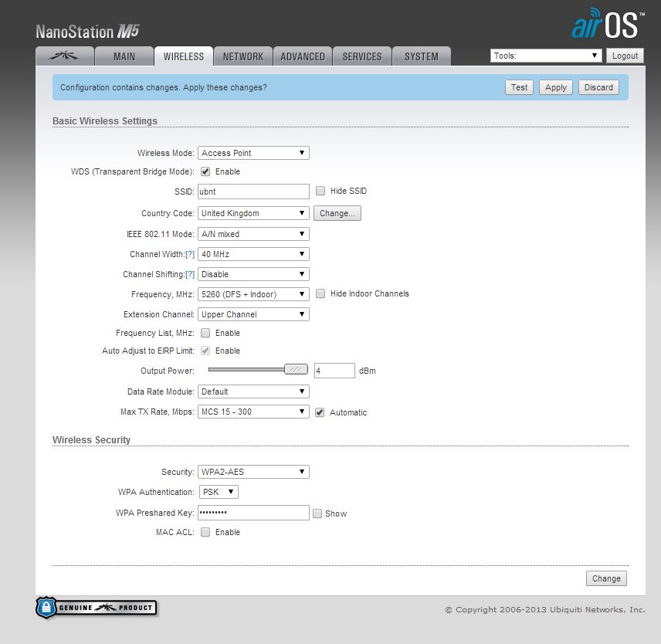
Task: Switch to the NETWORK tab
Action: [x=242, y=56]
